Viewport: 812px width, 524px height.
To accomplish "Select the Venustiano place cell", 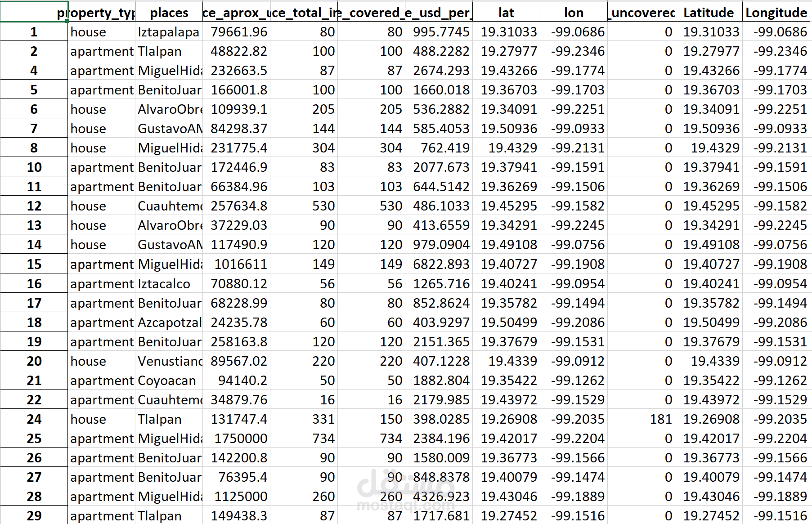I will click(169, 361).
